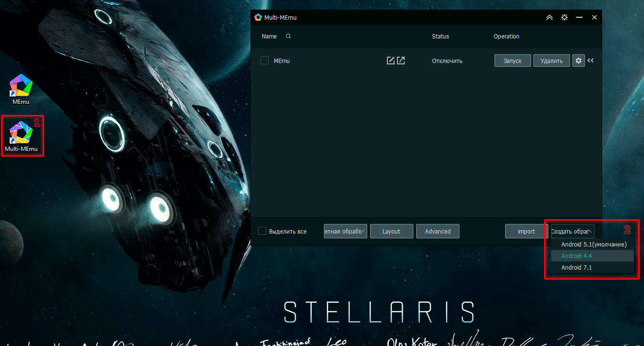The width and height of the screenshot is (644, 346).
Task: Click the Layout button
Action: coord(391,231)
